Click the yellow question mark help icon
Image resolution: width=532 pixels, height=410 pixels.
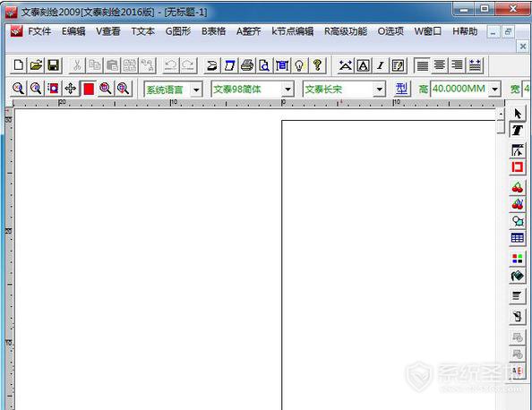coord(317,65)
